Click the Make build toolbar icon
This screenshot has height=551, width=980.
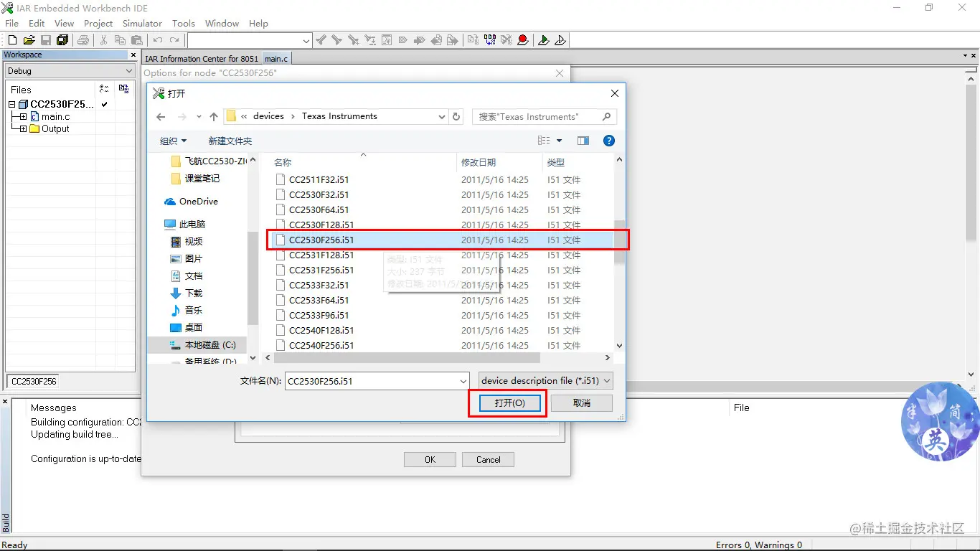pyautogui.click(x=489, y=40)
